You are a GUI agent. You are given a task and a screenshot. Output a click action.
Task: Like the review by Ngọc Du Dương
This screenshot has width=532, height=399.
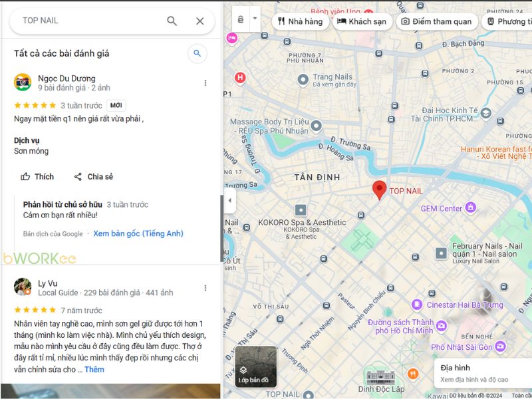point(37,176)
